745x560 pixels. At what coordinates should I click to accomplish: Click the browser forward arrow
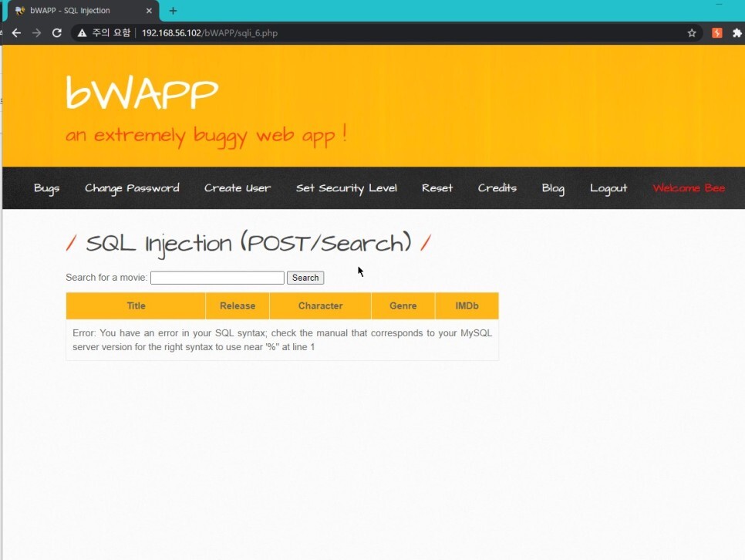click(x=36, y=33)
